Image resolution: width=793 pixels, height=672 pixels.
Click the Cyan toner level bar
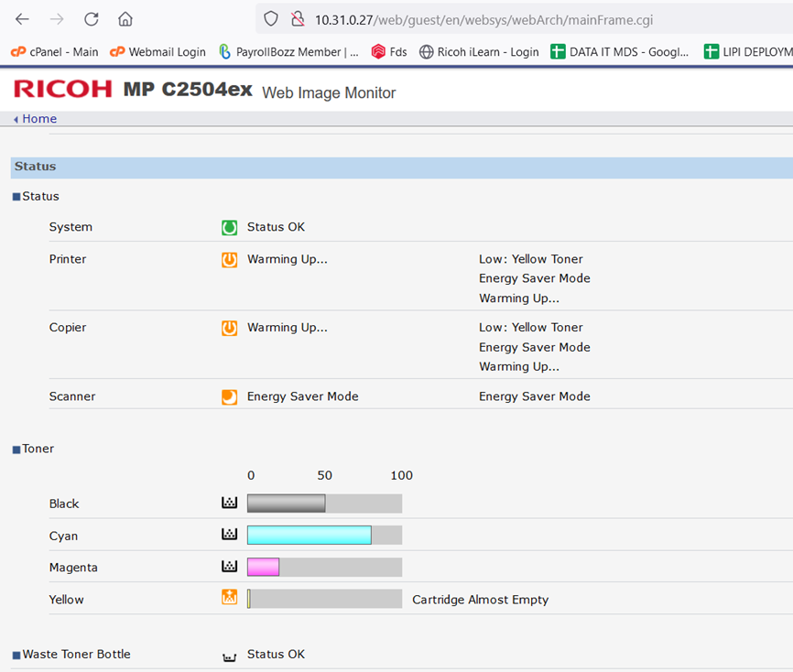point(325,535)
